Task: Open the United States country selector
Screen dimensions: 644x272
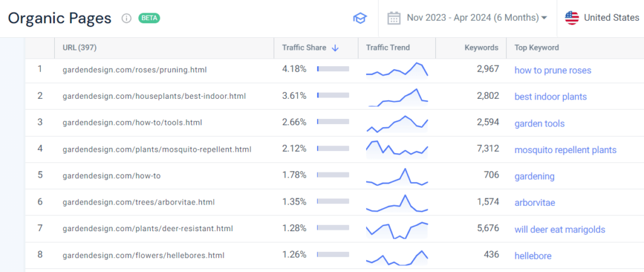Action: pyautogui.click(x=602, y=18)
